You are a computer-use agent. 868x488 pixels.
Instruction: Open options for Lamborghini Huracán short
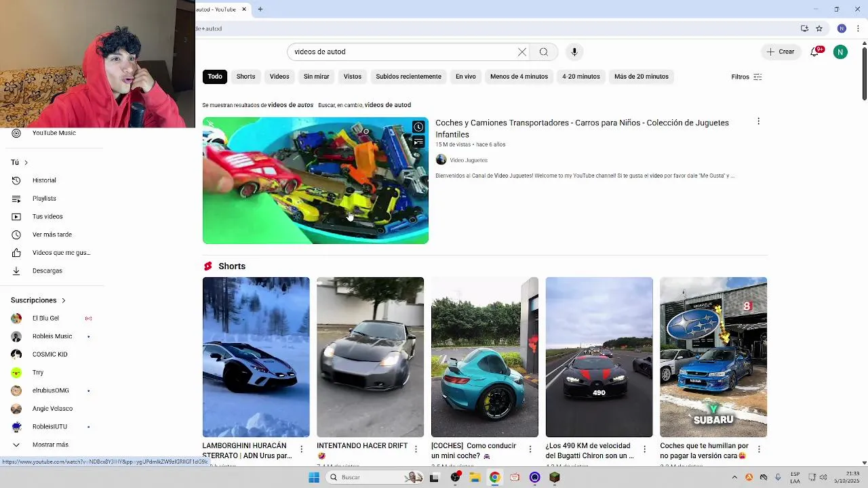tap(301, 449)
